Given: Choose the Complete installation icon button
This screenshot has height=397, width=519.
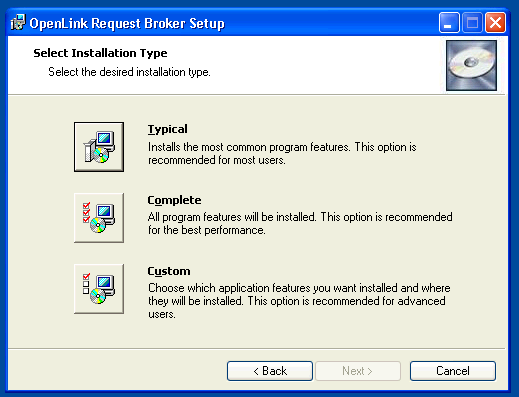Looking at the screenshot, I should pyautogui.click(x=99, y=218).
